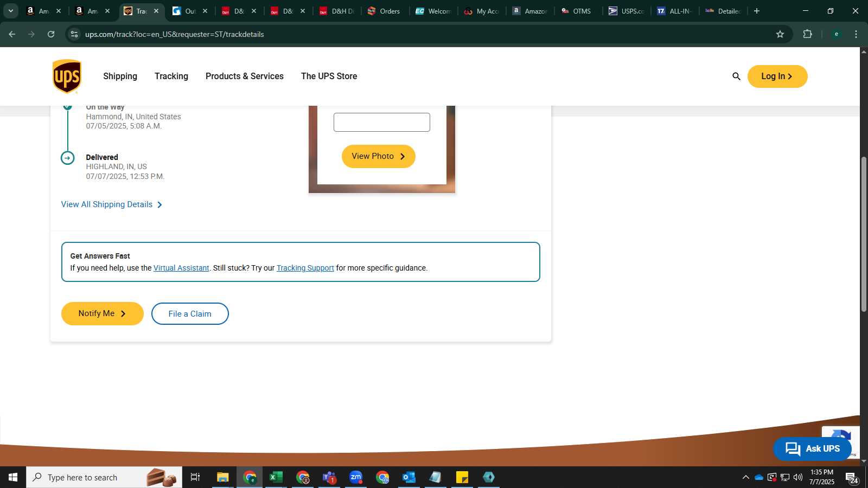The width and height of the screenshot is (868, 488).
Task: Switch to the Orders tab
Action: [384, 11]
